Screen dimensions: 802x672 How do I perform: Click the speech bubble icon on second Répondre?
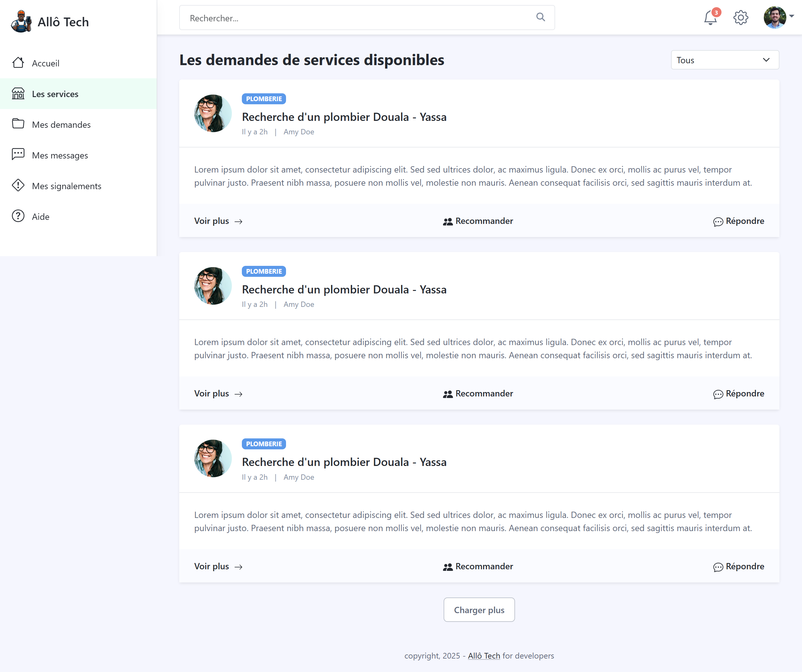click(x=718, y=395)
